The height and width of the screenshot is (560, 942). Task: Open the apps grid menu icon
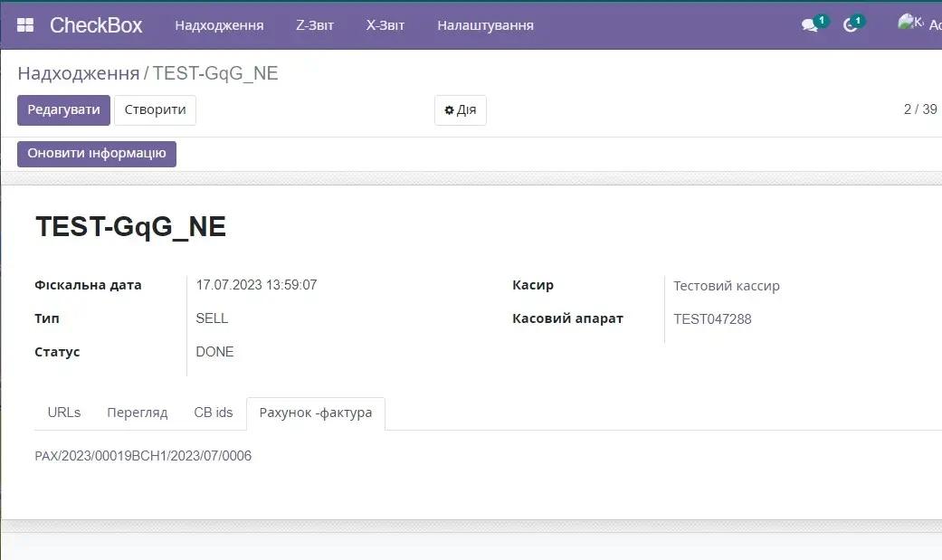tap(25, 25)
